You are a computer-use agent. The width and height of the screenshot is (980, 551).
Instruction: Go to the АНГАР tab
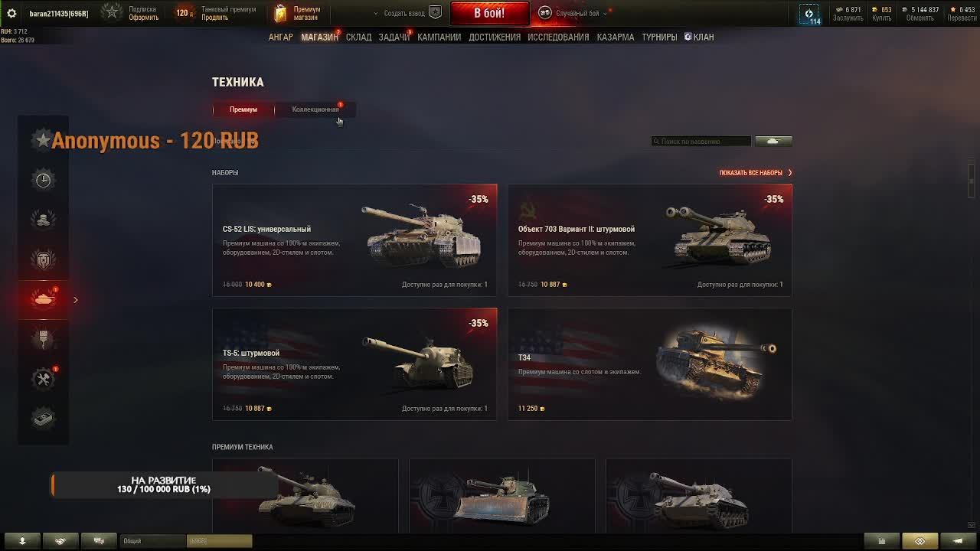280,37
